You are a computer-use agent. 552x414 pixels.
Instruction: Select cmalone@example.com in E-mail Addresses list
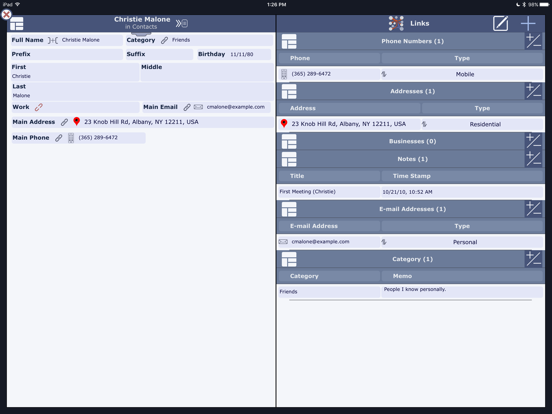click(x=320, y=242)
